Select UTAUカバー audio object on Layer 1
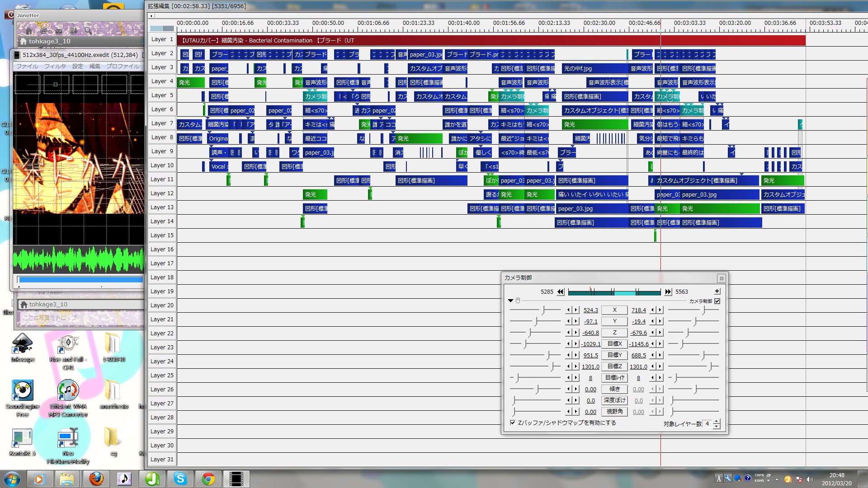 click(x=491, y=40)
